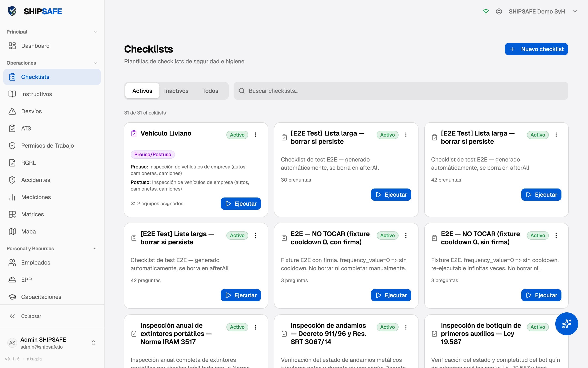The width and height of the screenshot is (588, 368).
Task: Click the Desvíos warning triangle icon
Action: [x=12, y=111]
